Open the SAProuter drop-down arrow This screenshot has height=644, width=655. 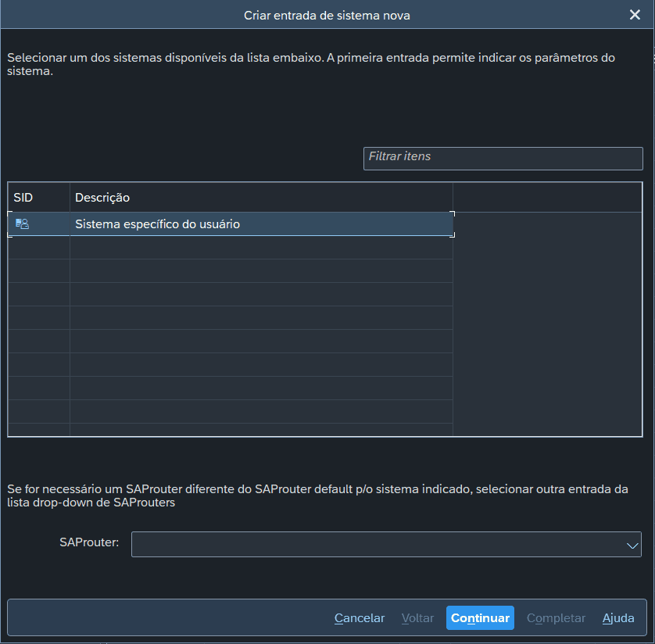632,545
